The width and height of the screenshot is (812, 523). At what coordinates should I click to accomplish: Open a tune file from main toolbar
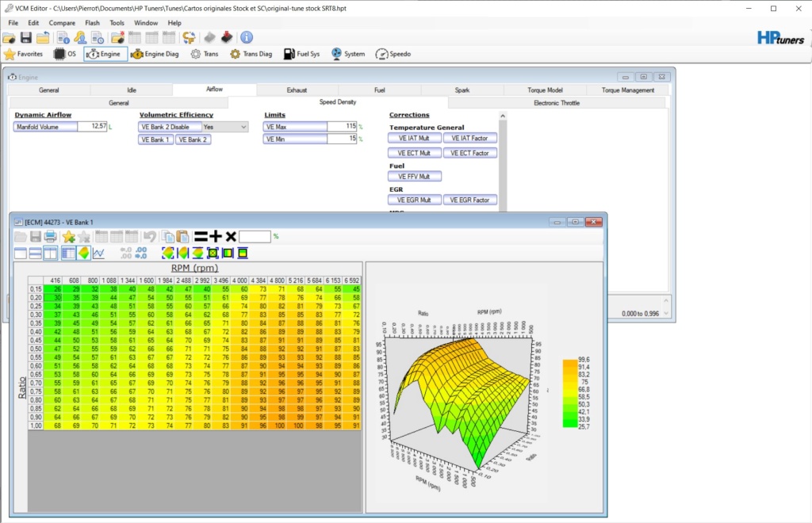pos(9,38)
